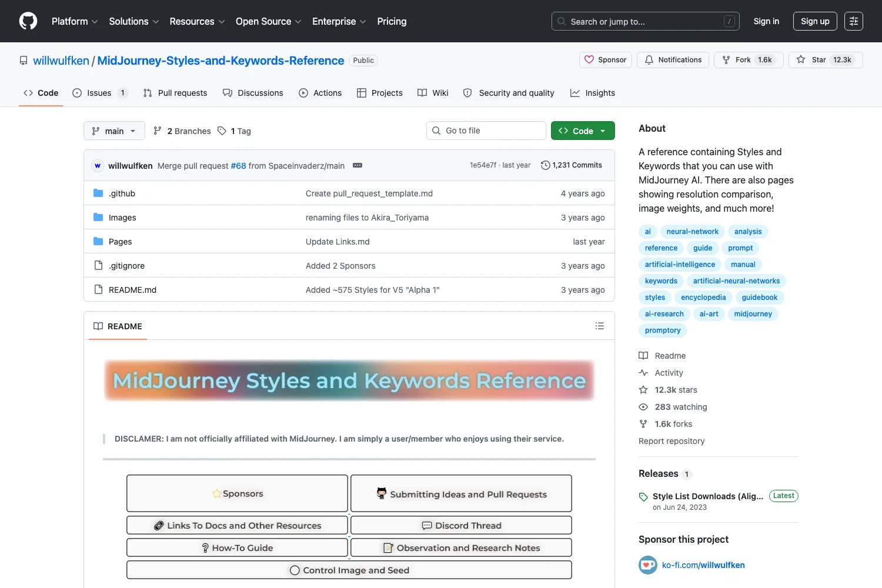Open the Security and quality tab
882x588 pixels.
pyautogui.click(x=509, y=93)
